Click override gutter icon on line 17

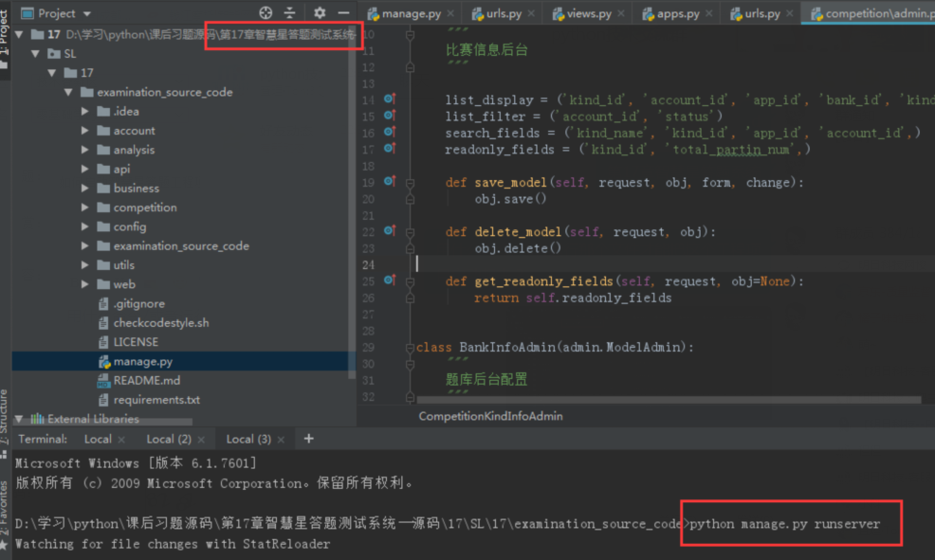click(390, 148)
